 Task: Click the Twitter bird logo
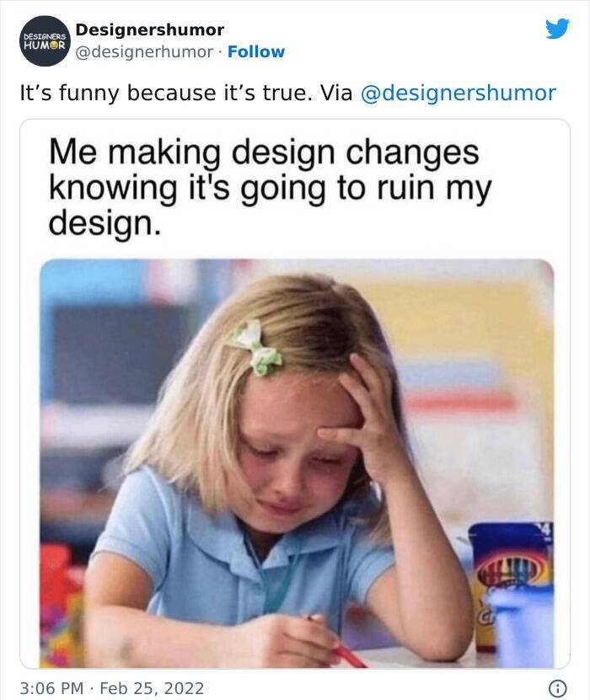(x=556, y=30)
